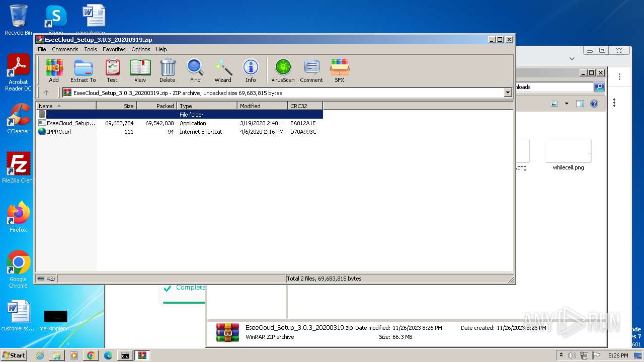Sort by CRC32 column header
Viewport: 644px width, 362px height.
305,106
